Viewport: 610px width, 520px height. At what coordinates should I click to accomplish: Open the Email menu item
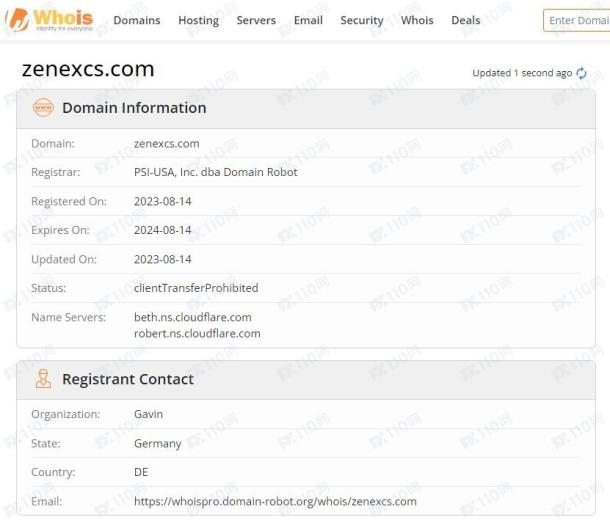point(308,20)
